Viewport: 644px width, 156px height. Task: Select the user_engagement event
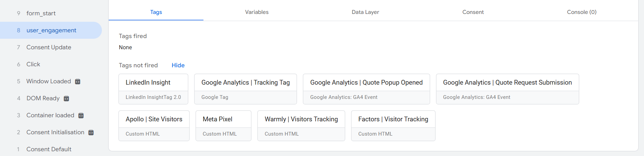[x=51, y=30]
